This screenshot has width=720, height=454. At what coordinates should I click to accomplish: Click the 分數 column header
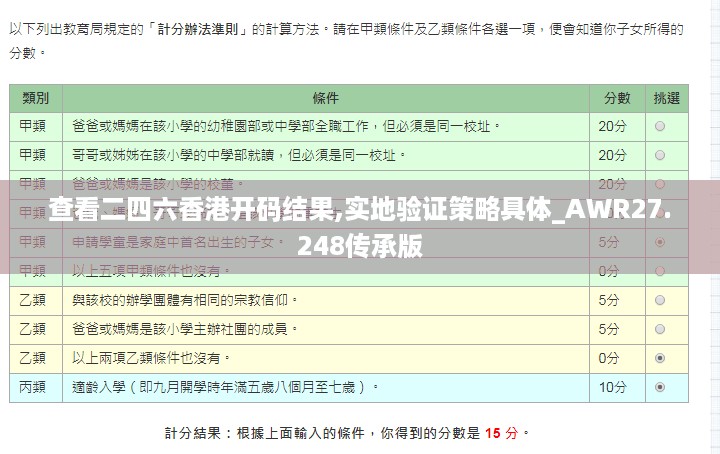click(x=617, y=98)
